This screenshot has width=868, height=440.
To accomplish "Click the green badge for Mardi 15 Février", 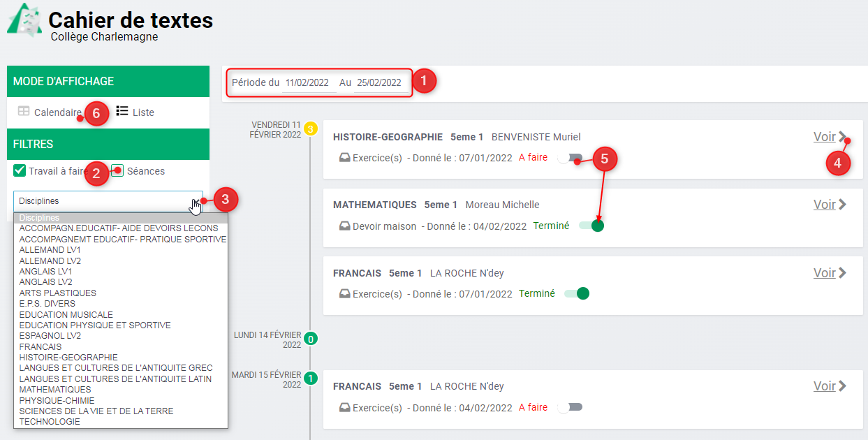I will click(x=311, y=379).
